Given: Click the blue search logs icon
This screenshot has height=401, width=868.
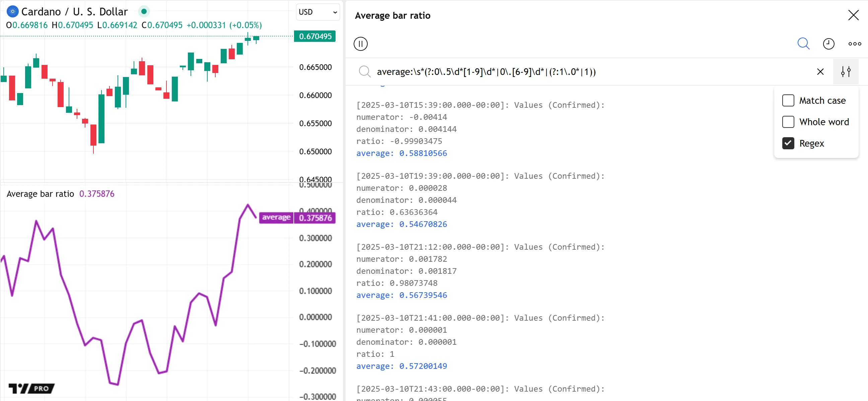Looking at the screenshot, I should pos(803,44).
